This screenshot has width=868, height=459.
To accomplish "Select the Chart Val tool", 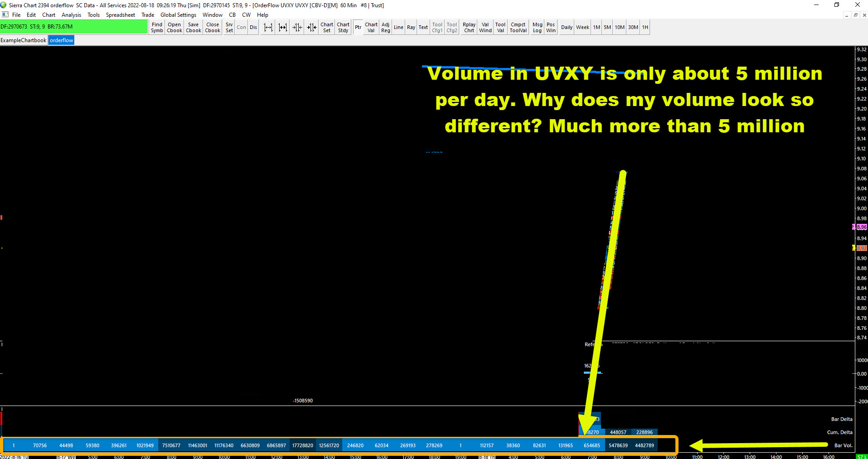I will point(371,28).
